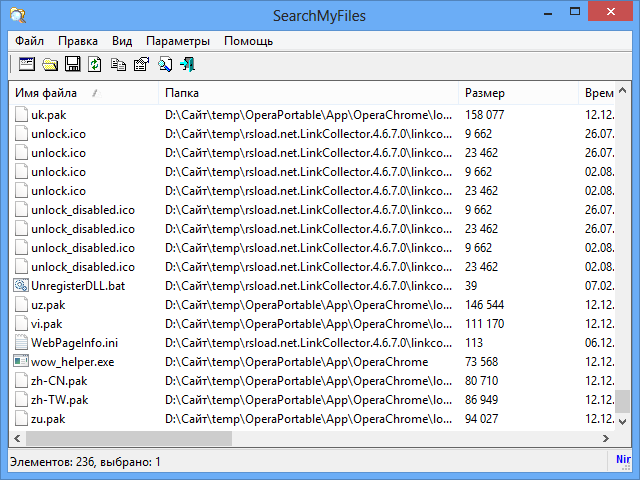
Task: Select the file name zh-TW.pak
Action: point(60,400)
